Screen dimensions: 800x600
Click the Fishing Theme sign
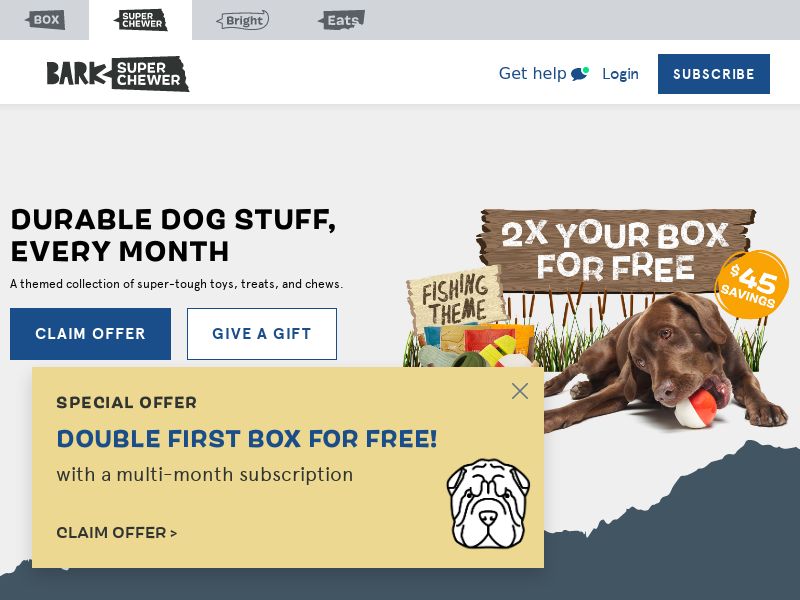click(x=456, y=298)
